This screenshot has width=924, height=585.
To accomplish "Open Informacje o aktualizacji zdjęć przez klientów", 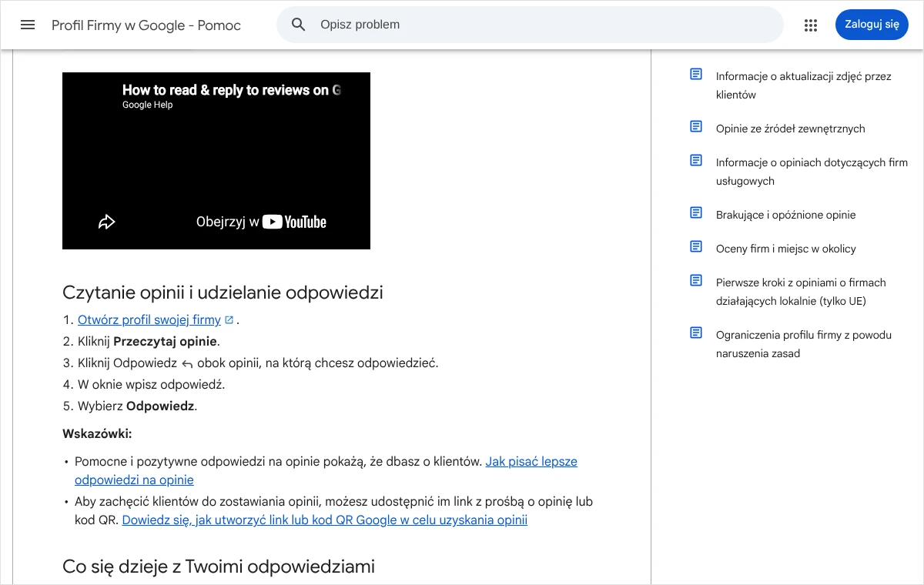I will point(803,85).
